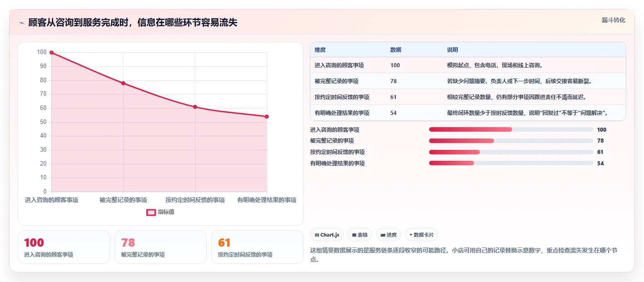This screenshot has height=282, width=644.
Task: Click the 漏斗转化 label
Action: 614,20
